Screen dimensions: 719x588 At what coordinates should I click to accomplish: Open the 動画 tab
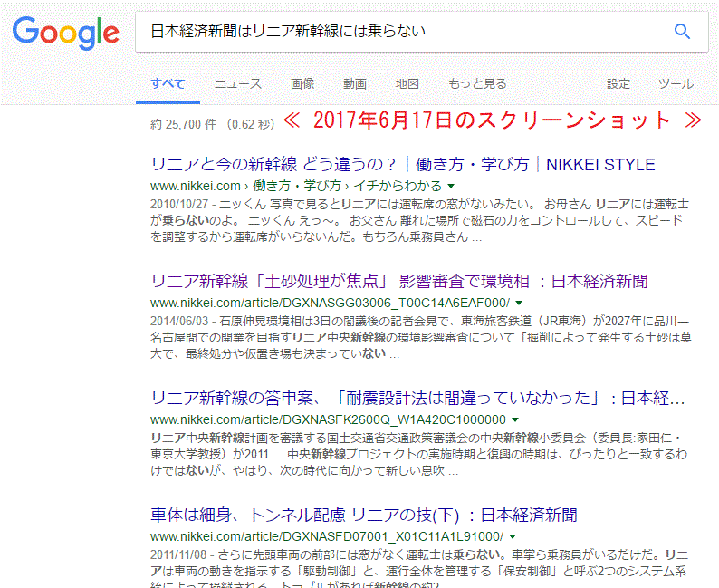coord(354,84)
